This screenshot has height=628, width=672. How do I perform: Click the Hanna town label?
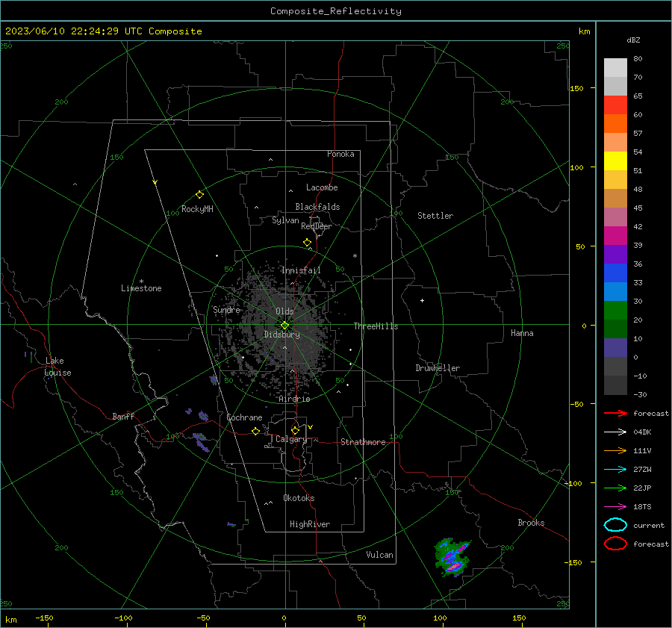pos(522,333)
